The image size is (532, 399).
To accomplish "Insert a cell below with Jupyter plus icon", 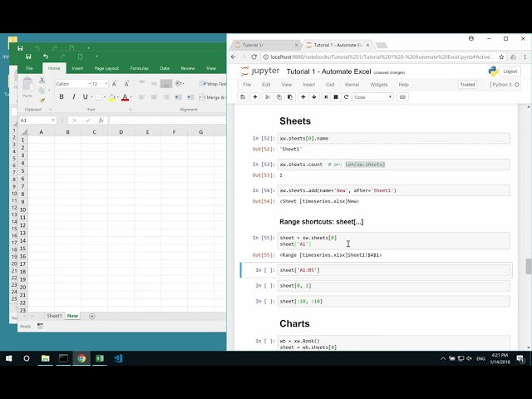I will click(x=255, y=97).
